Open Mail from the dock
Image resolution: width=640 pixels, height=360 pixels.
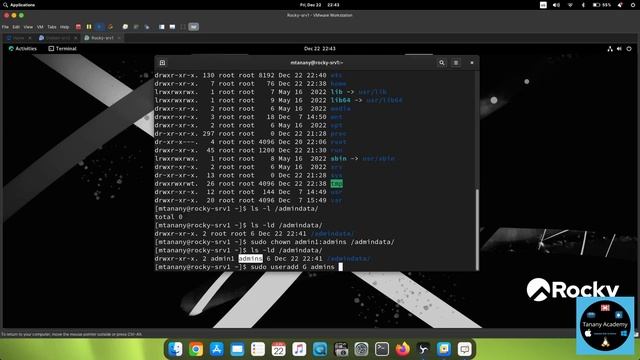coord(237,349)
